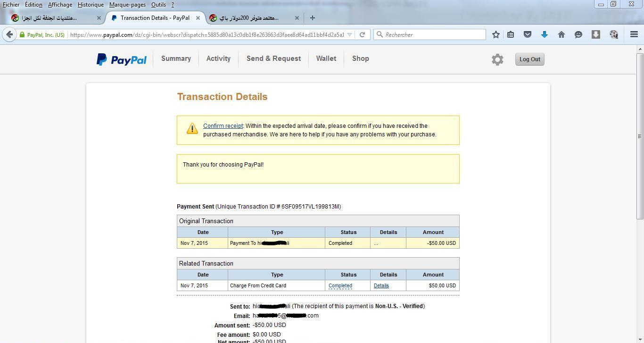Open the Firefox hamburger menu
644x343 pixels.
(x=634, y=34)
